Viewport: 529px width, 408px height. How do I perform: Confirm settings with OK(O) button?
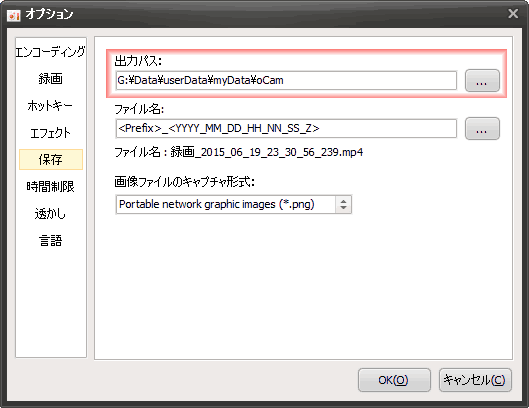pos(394,380)
